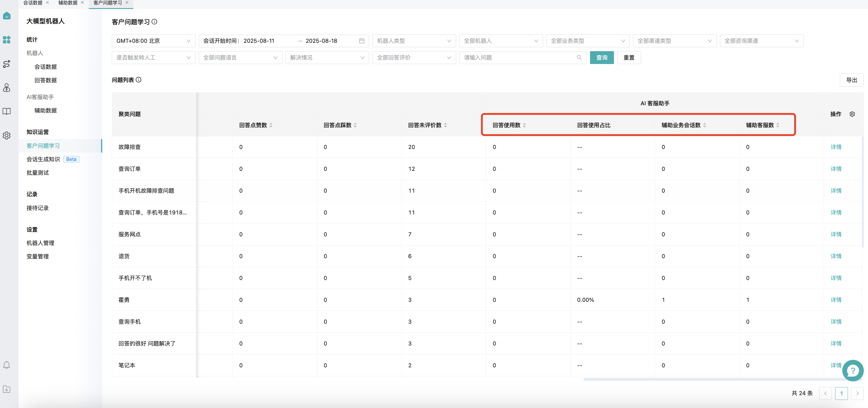Viewport: 868px width, 408px height.
Task: Switch to the 会话数据 tab
Action: (33, 3)
